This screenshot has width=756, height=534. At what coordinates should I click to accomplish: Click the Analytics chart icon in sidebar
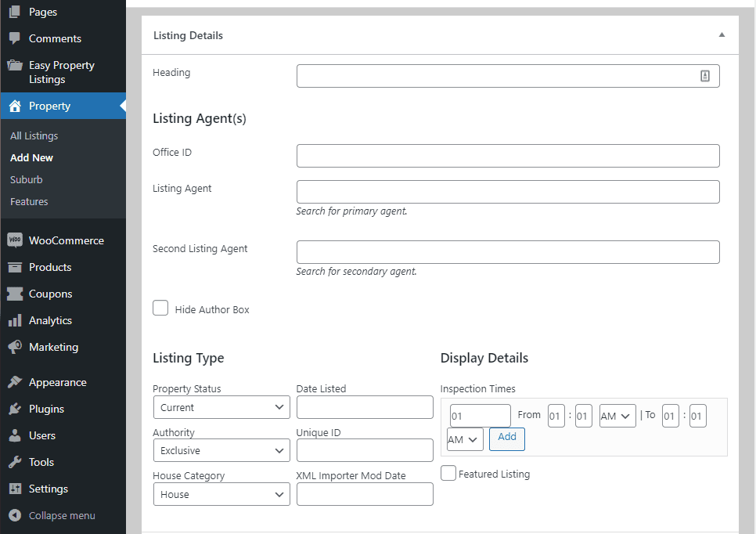(15, 320)
